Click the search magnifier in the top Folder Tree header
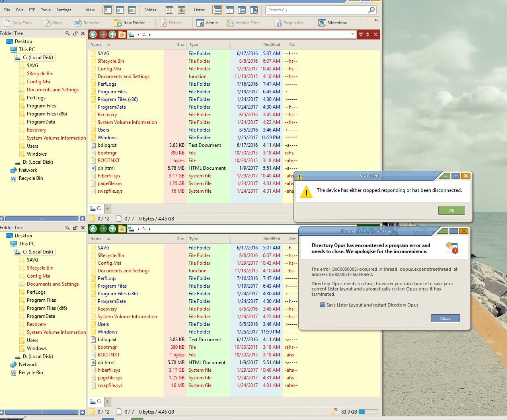 pyautogui.click(x=68, y=33)
